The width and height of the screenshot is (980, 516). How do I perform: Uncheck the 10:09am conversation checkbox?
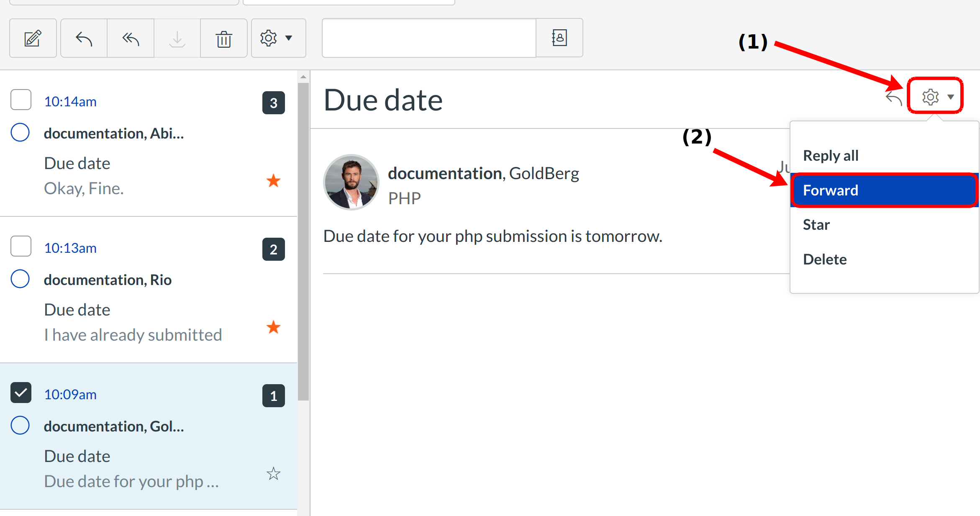pos(21,393)
